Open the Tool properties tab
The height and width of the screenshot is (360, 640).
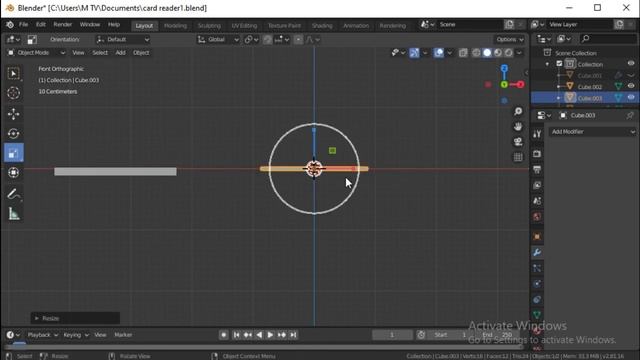537,134
